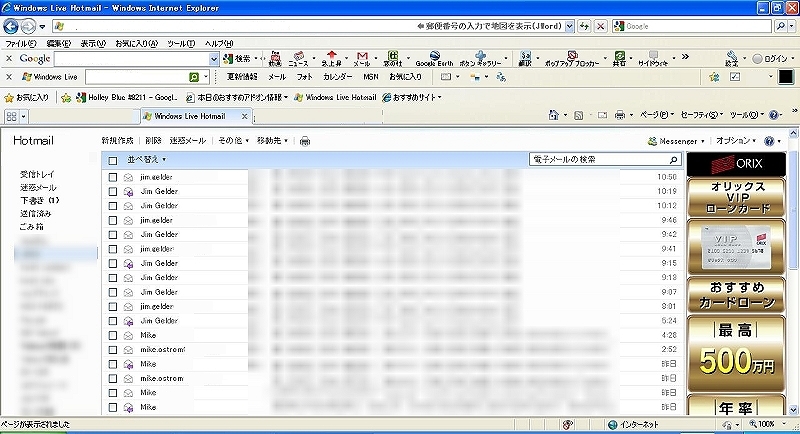Viewport: 800px width, 434px height.
Task: Select checkbox for the 8:01 jim.gelder message
Action: coord(113,307)
